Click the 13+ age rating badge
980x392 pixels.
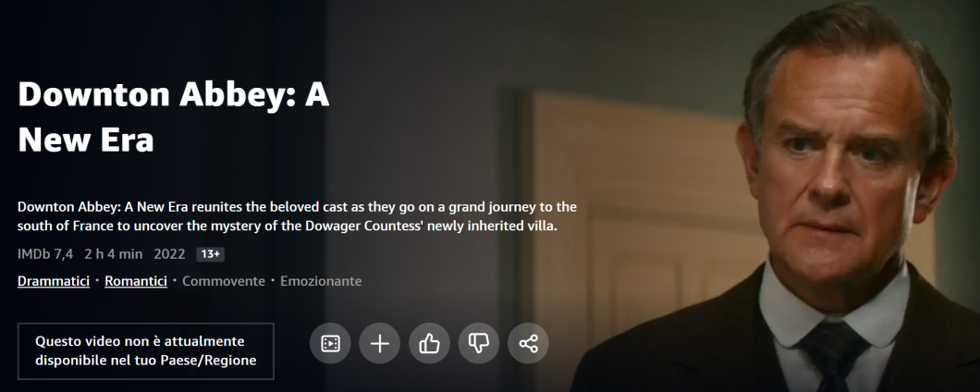(x=210, y=254)
